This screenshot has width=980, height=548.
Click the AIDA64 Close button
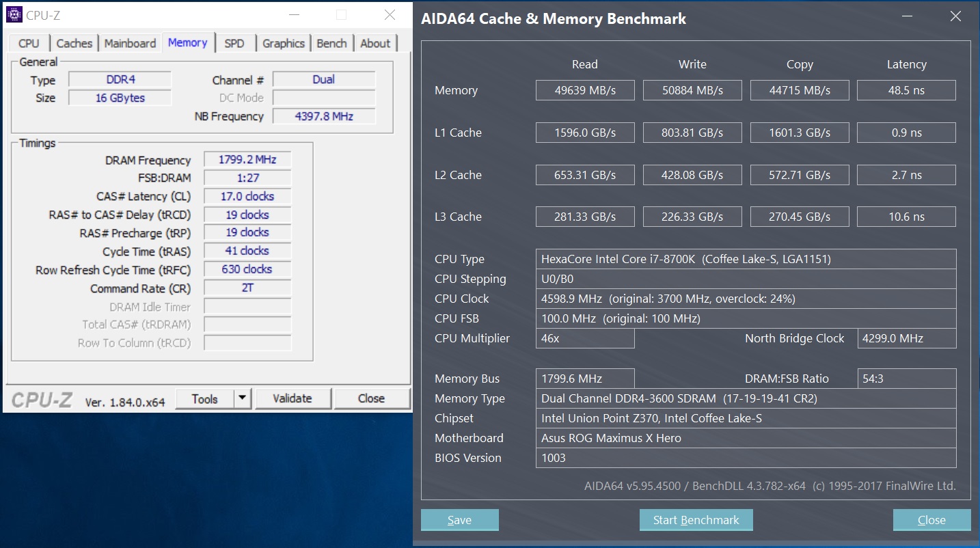(x=931, y=520)
